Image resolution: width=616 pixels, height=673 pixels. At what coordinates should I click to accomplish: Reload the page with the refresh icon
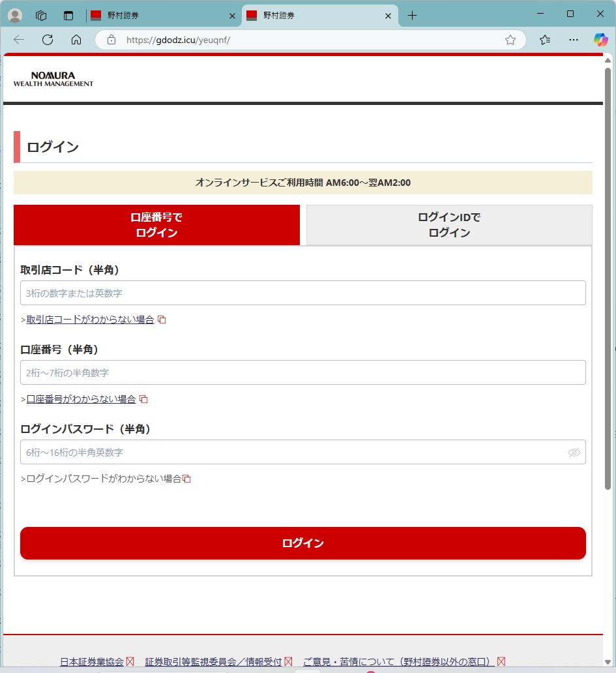click(48, 40)
